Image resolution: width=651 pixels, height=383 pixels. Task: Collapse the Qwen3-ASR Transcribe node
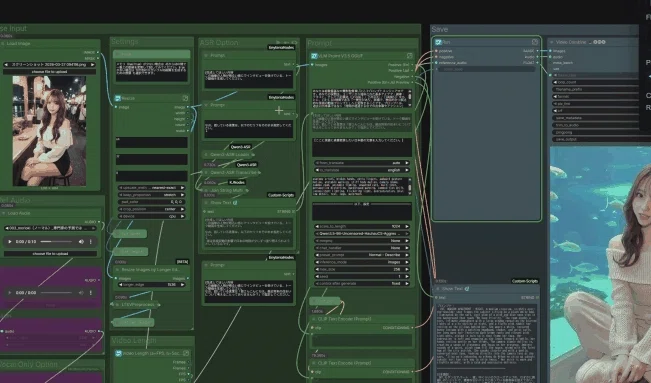point(206,172)
